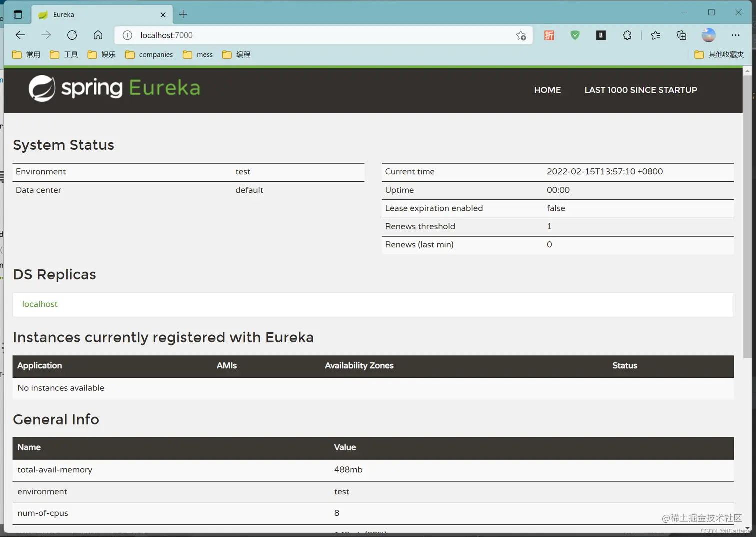Viewport: 756px width, 537px height.
Task: Select the 'No instances available' text
Action: click(61, 388)
